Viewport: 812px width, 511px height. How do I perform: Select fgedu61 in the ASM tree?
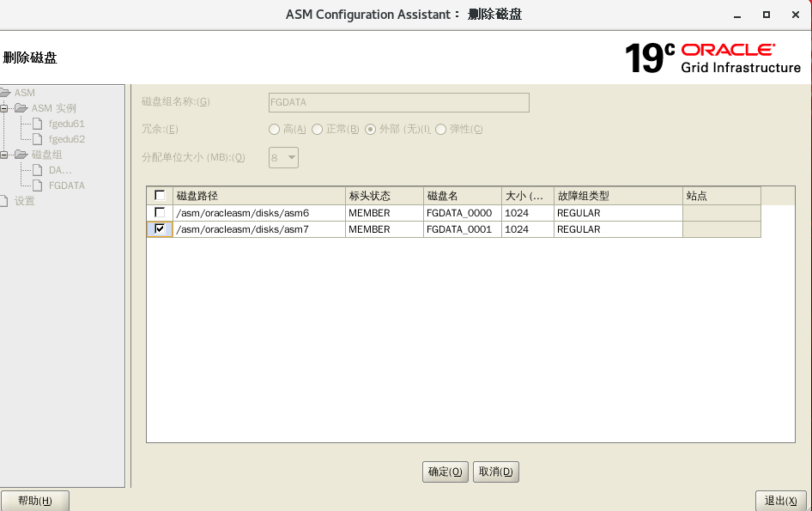click(66, 124)
